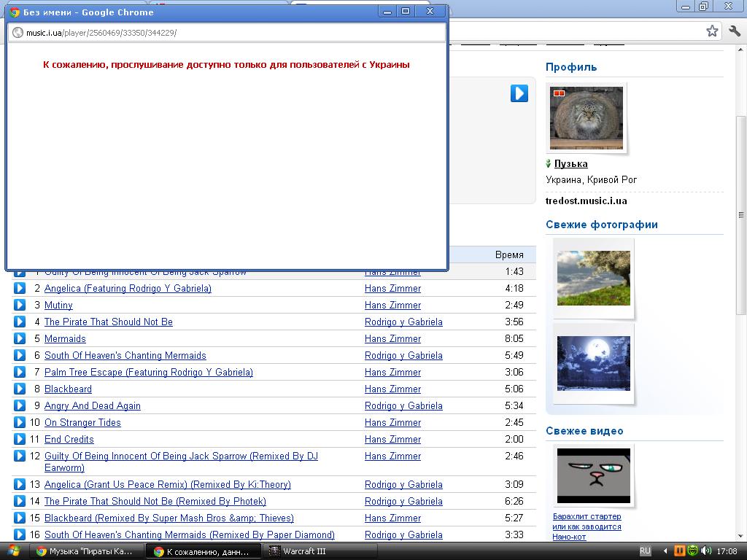The height and width of the screenshot is (560, 747).
Task: Open the Mutiny track link
Action: 58,305
